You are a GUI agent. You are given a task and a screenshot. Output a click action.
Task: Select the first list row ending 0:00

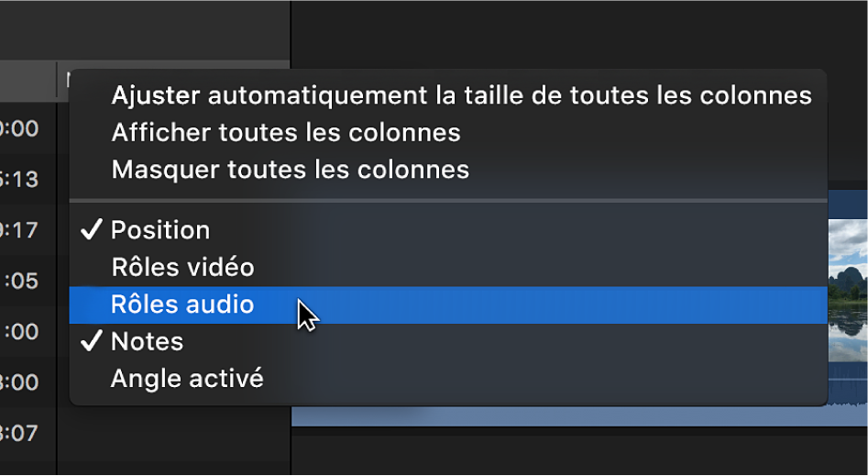[x=23, y=129]
